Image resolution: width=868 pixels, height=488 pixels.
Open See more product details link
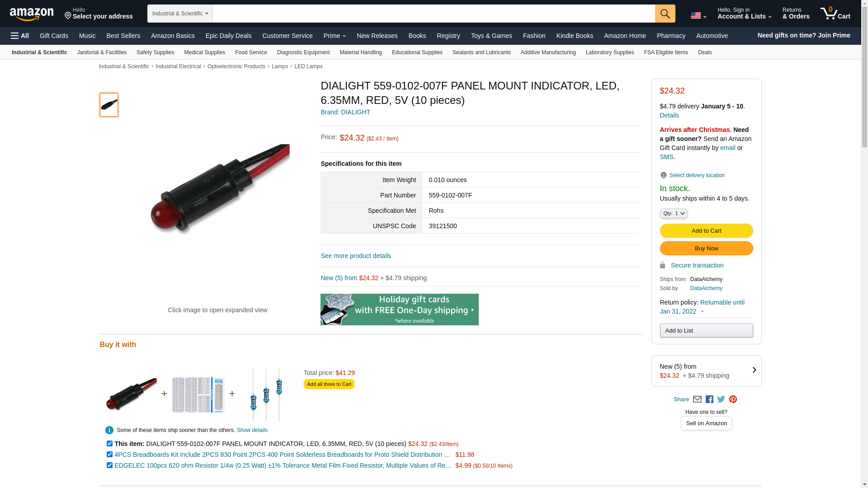(x=356, y=256)
